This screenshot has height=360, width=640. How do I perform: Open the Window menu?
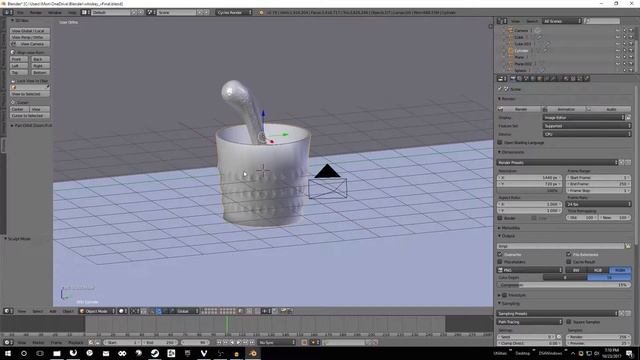(55, 13)
